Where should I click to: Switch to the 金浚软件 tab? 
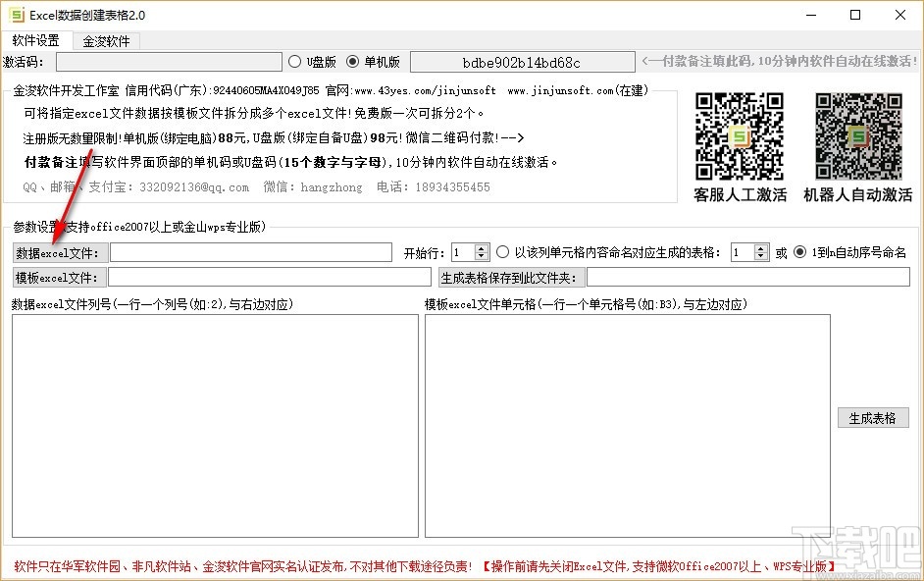point(108,41)
